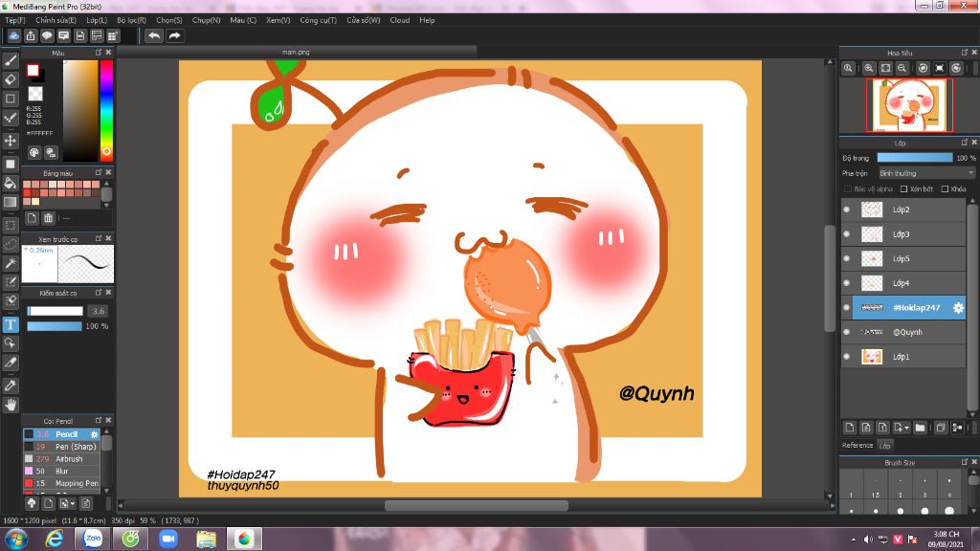Zoom in on the navigator
The width and height of the screenshot is (980, 551).
pos(869,68)
